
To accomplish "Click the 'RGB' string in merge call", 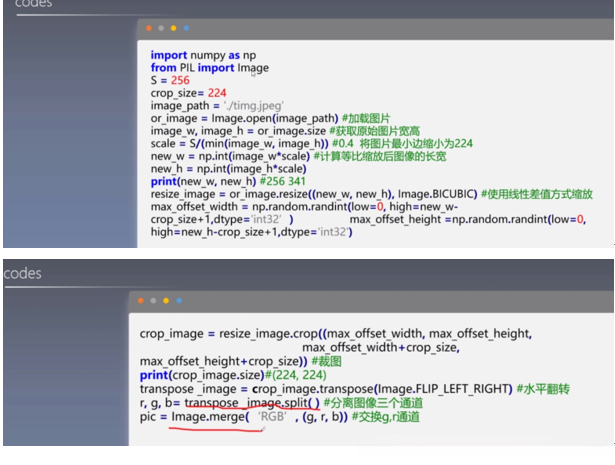I will (272, 417).
